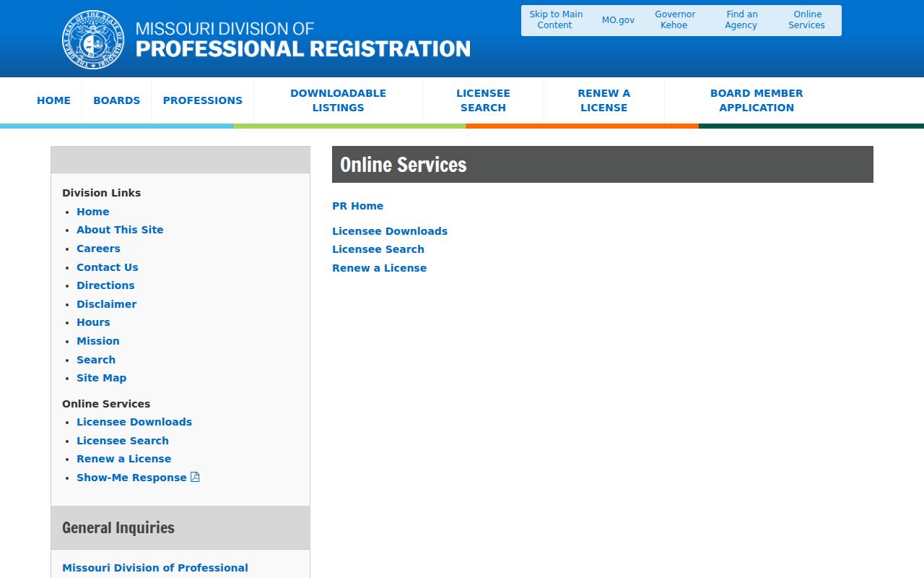
Task: Click Licensee Downloads in the sidebar list
Action: (134, 422)
